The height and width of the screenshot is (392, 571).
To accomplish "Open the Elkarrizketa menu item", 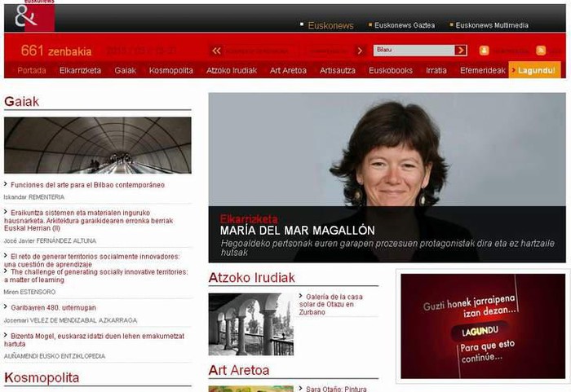I will pos(80,71).
